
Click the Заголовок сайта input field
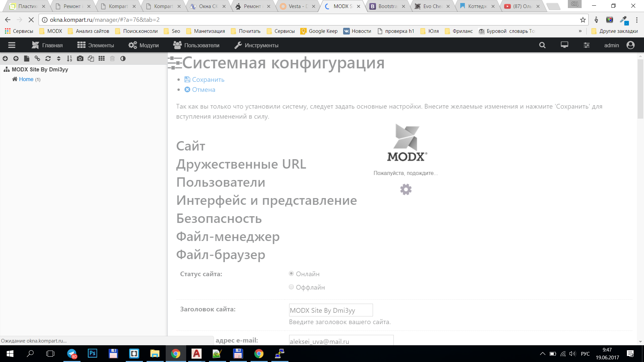(330, 310)
